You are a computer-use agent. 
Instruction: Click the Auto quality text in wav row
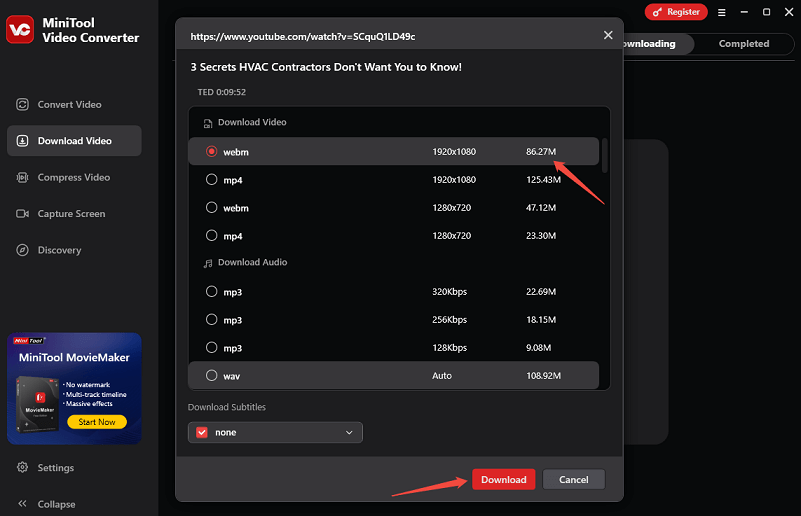pos(442,376)
